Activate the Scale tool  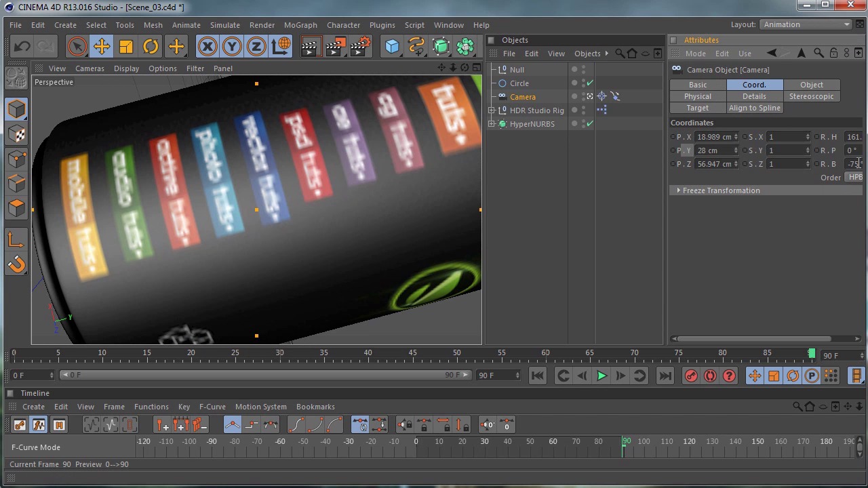[x=126, y=46]
